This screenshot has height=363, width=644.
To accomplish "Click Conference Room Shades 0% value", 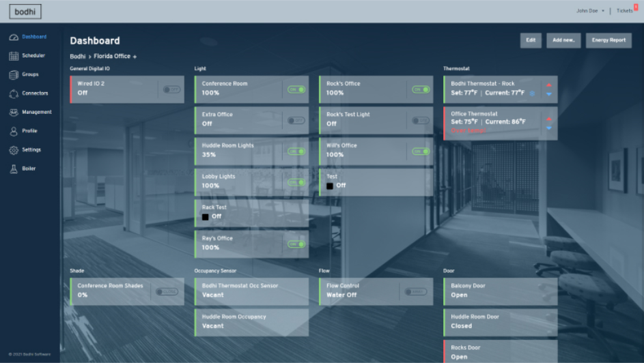I will tap(83, 295).
